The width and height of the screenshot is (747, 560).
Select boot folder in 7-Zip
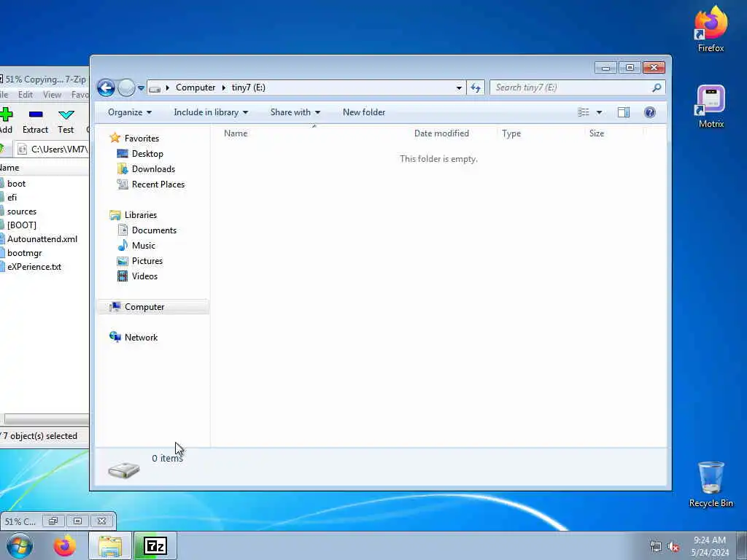(16, 184)
